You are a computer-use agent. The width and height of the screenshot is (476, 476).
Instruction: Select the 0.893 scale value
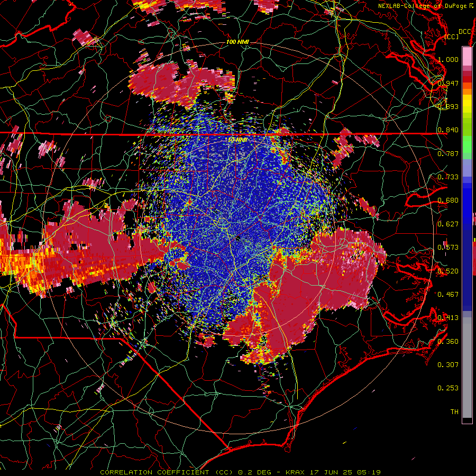448,106
